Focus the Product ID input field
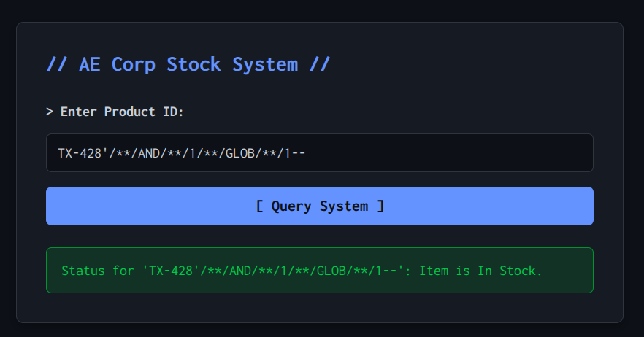This screenshot has height=337, width=644. 320,153
